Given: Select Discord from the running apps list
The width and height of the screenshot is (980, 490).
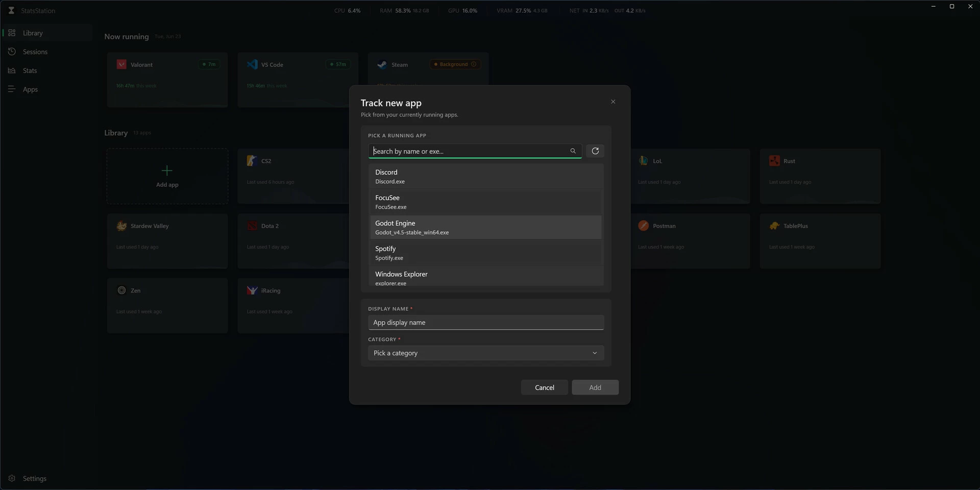Looking at the screenshot, I should tap(486, 176).
